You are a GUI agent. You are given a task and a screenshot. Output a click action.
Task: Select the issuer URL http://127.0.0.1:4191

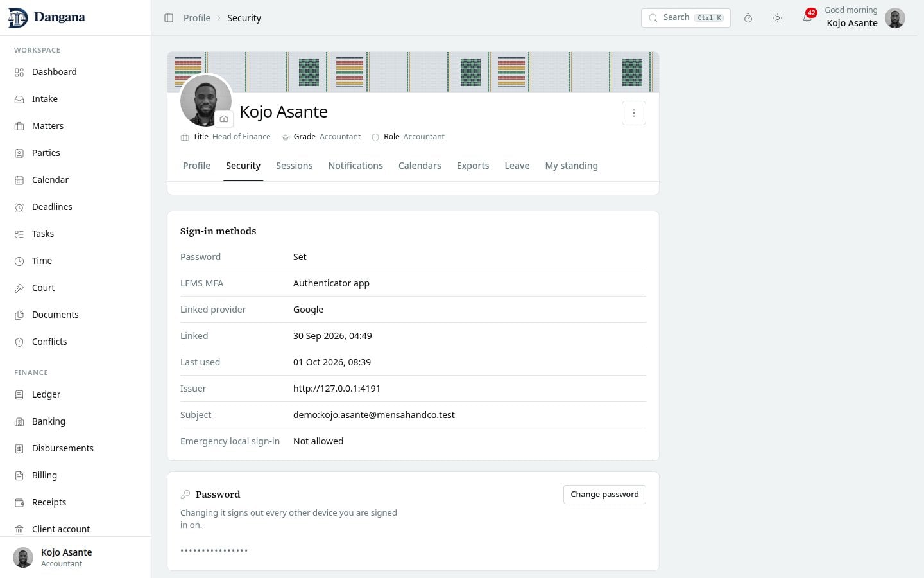click(x=337, y=389)
